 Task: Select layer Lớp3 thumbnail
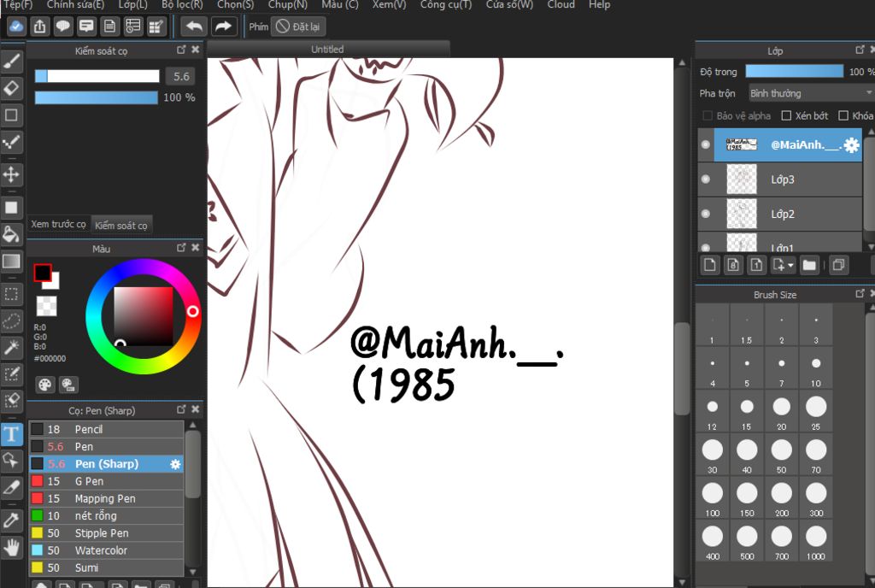click(742, 179)
